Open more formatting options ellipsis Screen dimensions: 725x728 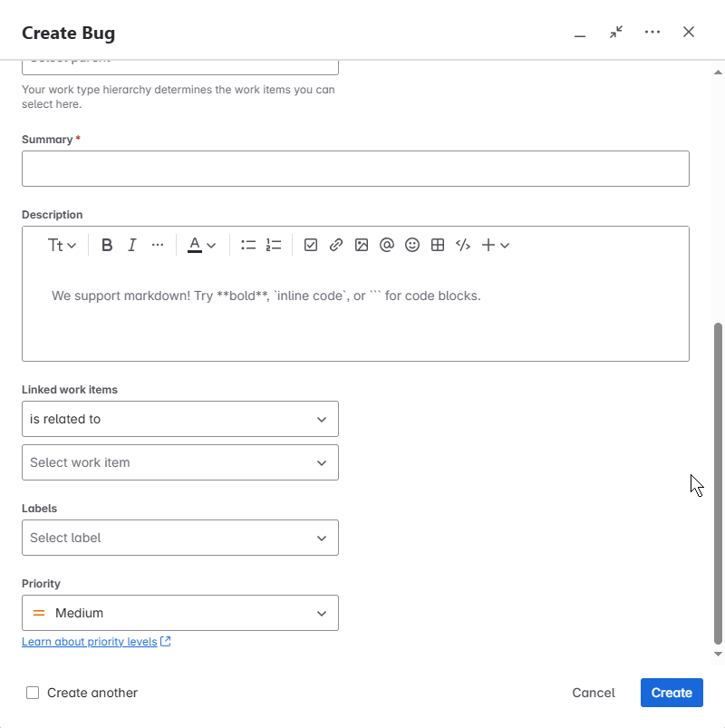pyautogui.click(x=158, y=245)
